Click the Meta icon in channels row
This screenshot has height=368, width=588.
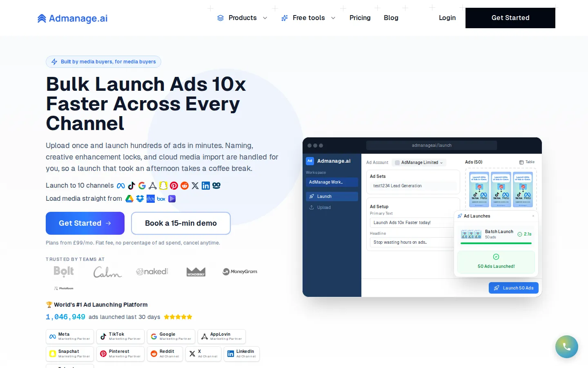(121, 186)
